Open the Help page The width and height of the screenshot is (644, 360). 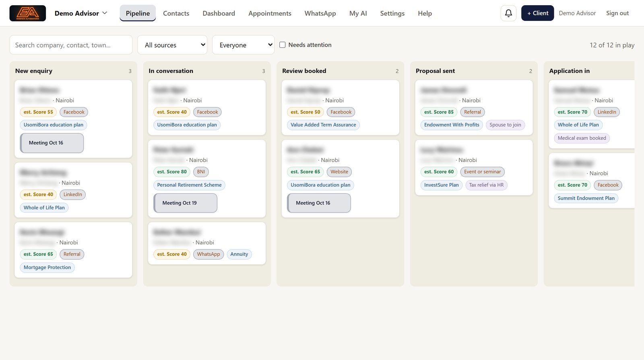[425, 13]
